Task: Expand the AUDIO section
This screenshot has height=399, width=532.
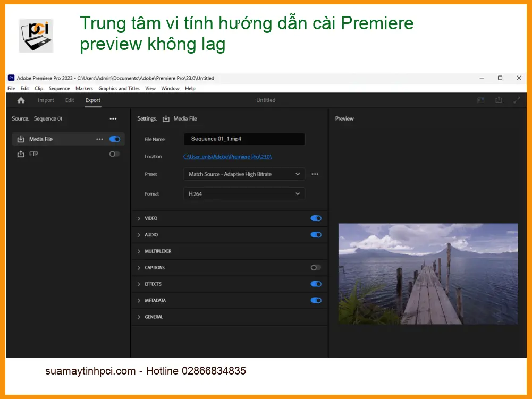Action: tap(139, 235)
